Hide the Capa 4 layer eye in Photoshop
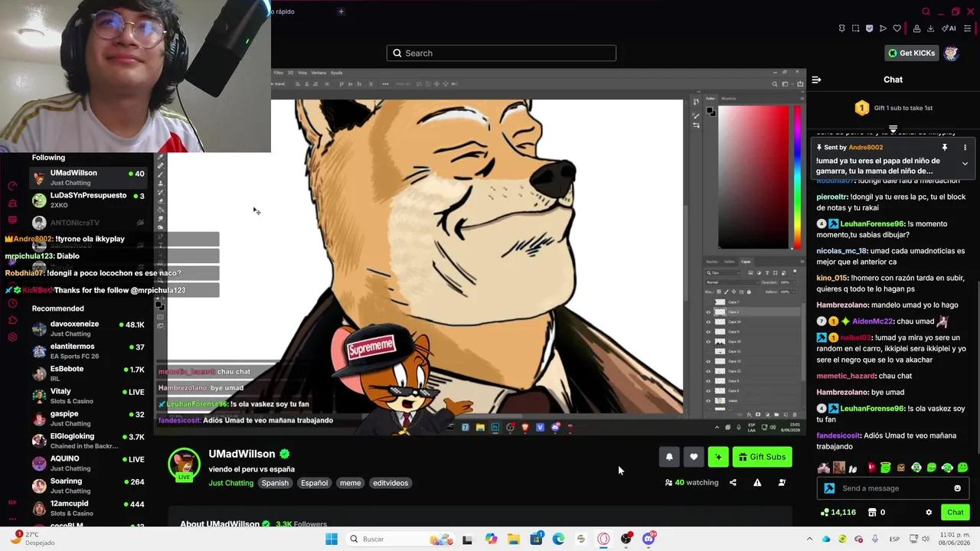This screenshot has width=980, height=551. tap(708, 331)
